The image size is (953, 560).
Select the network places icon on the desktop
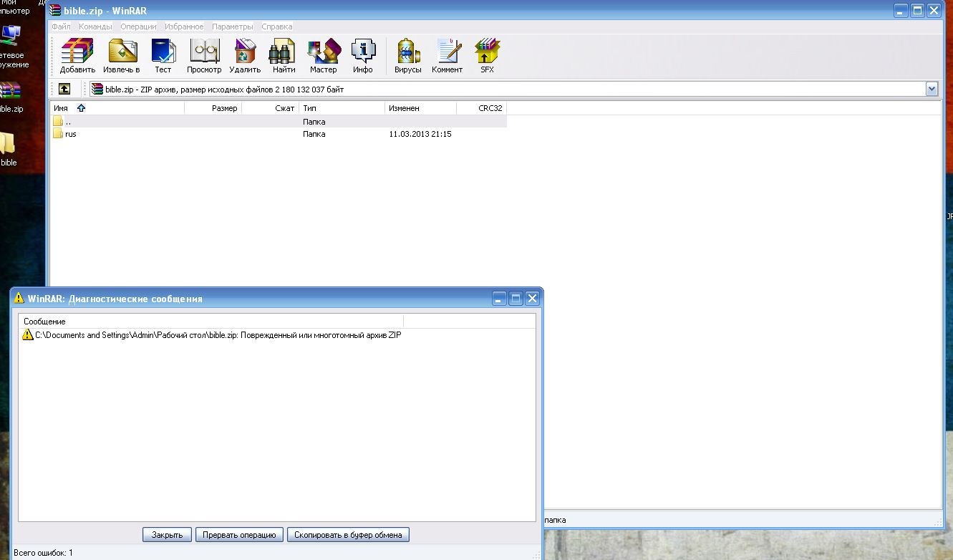pos(11,35)
